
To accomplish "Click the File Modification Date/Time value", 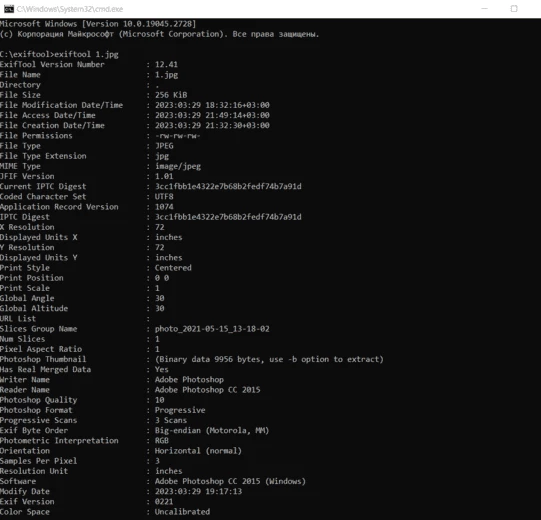I will (x=212, y=105).
